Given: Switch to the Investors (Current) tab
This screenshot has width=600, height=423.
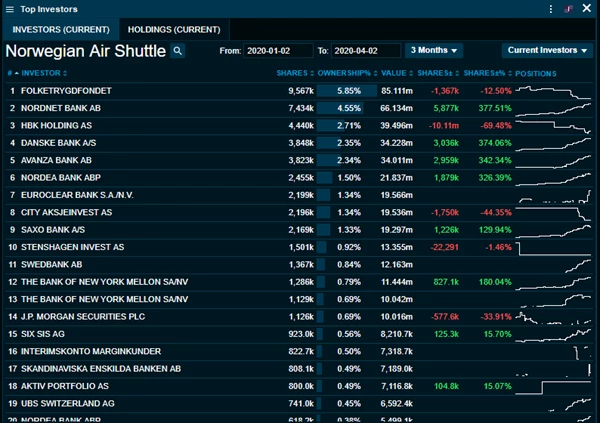Looking at the screenshot, I should [61, 29].
